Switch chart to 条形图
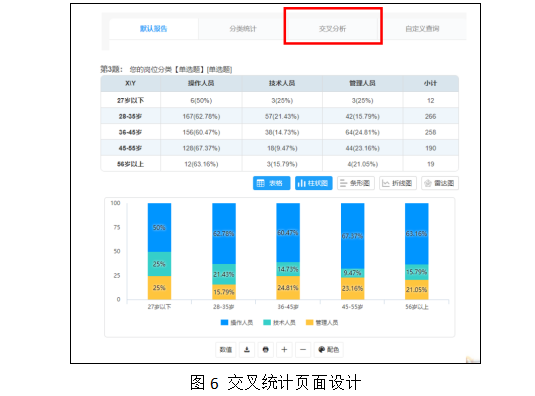535x396 pixels. pos(356,183)
